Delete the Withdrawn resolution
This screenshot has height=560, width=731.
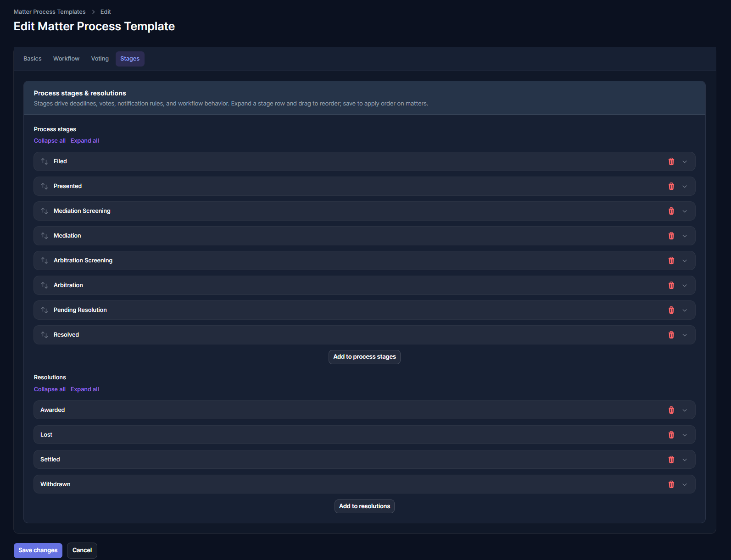[671, 484]
